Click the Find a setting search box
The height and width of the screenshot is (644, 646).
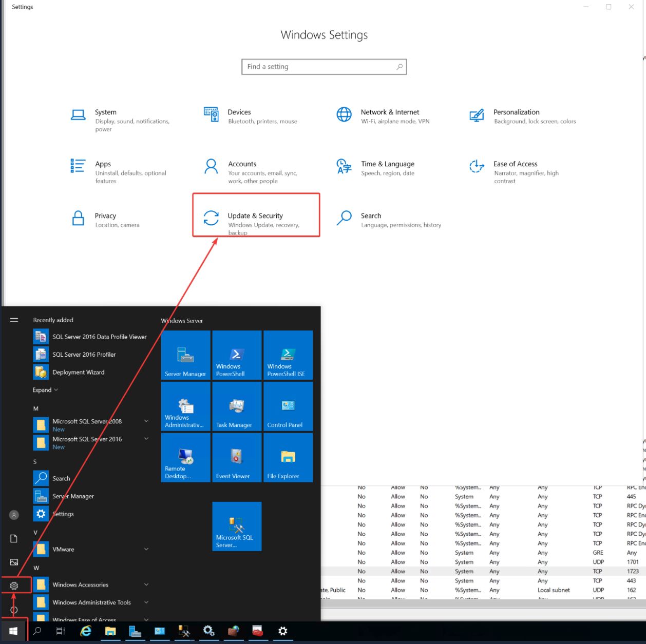(324, 67)
